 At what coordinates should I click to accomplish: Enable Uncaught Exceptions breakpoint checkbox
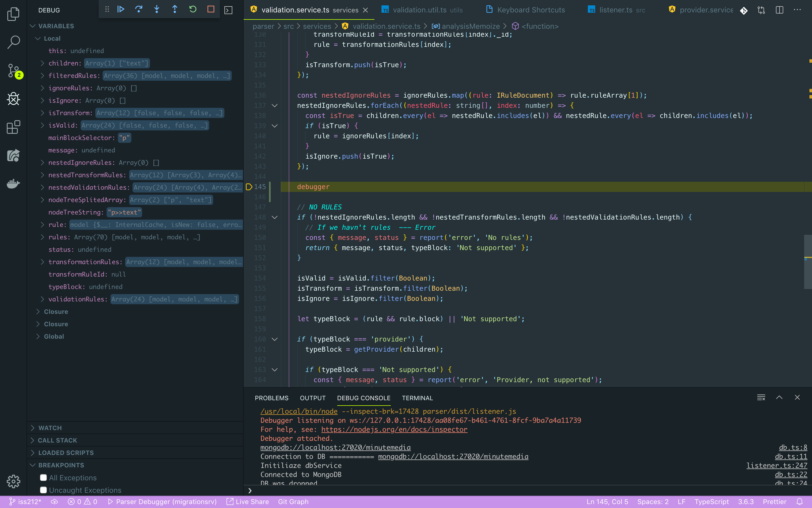point(43,490)
